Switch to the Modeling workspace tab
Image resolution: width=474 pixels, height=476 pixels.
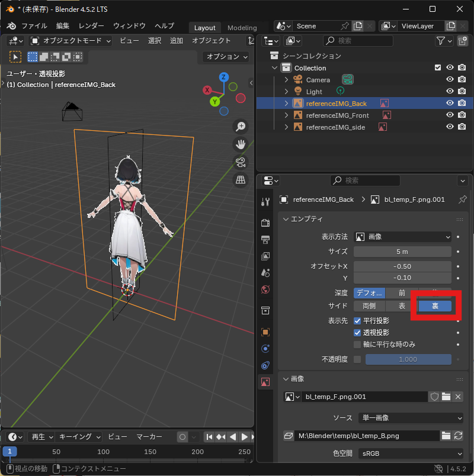(242, 28)
